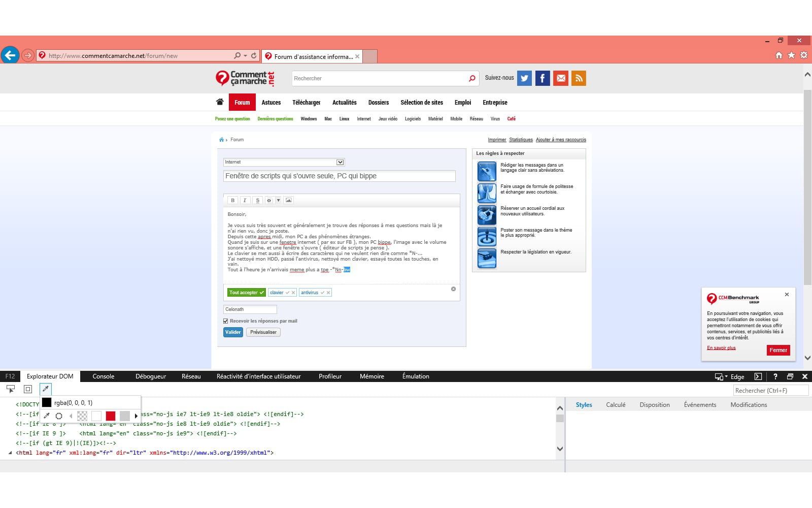
Task: Open the Profileur devtools tab
Action: 330,376
